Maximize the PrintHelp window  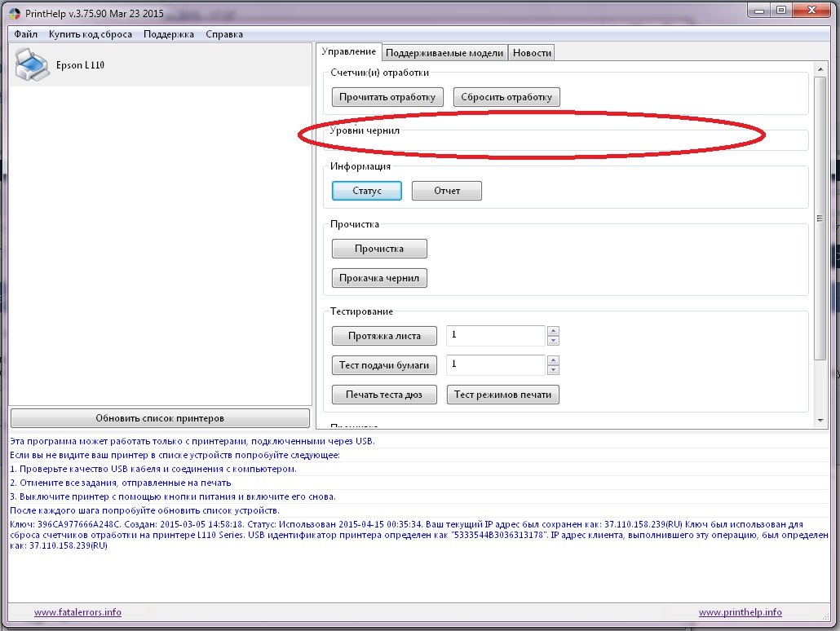pos(781,10)
